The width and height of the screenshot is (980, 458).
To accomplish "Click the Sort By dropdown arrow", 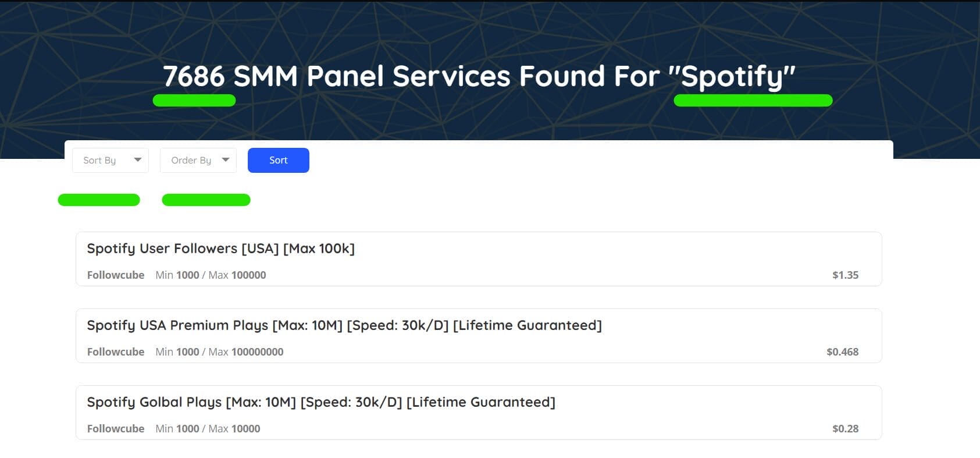I will pyautogui.click(x=138, y=160).
